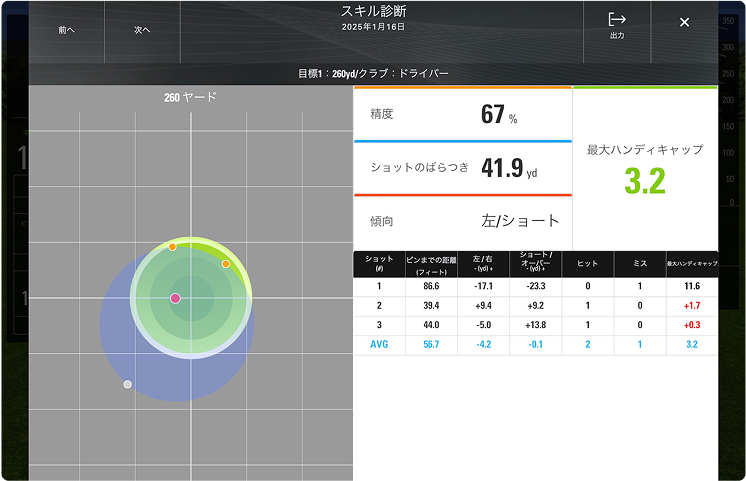Click the 最大ハンディキャップ 3.2 panel
746x481 pixels.
tap(645, 168)
